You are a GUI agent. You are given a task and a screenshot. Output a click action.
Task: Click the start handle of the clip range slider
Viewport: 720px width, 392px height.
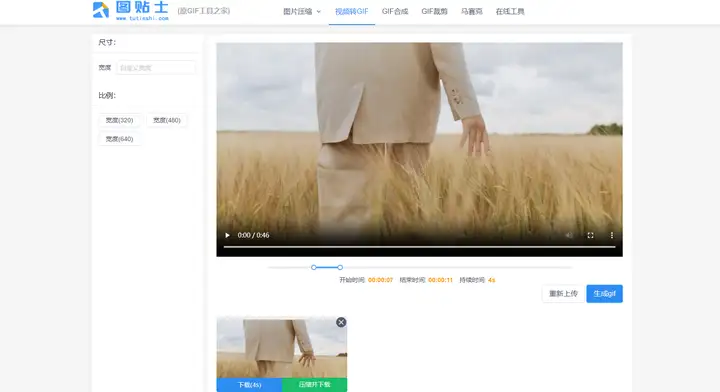click(314, 267)
